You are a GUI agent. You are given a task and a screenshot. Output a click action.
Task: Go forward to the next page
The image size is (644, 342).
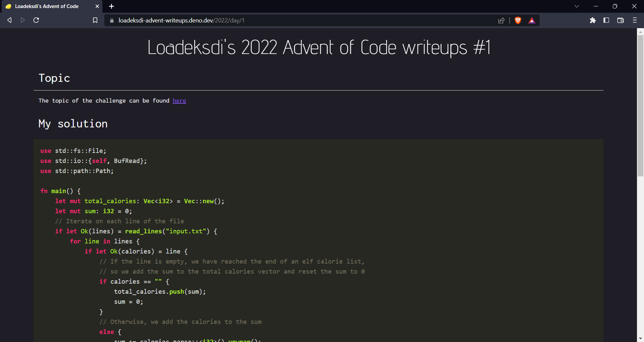click(x=22, y=20)
